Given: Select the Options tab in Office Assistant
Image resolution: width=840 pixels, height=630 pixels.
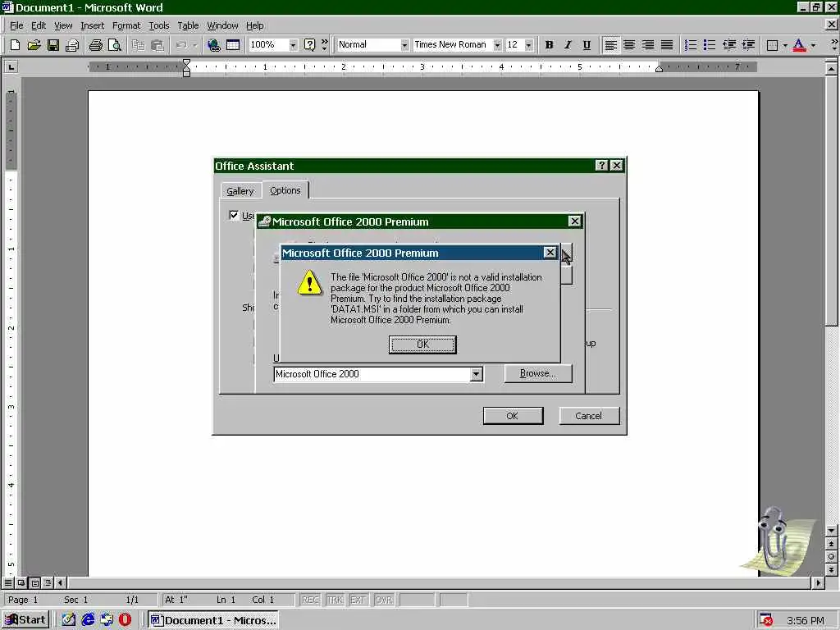Looking at the screenshot, I should pos(285,190).
